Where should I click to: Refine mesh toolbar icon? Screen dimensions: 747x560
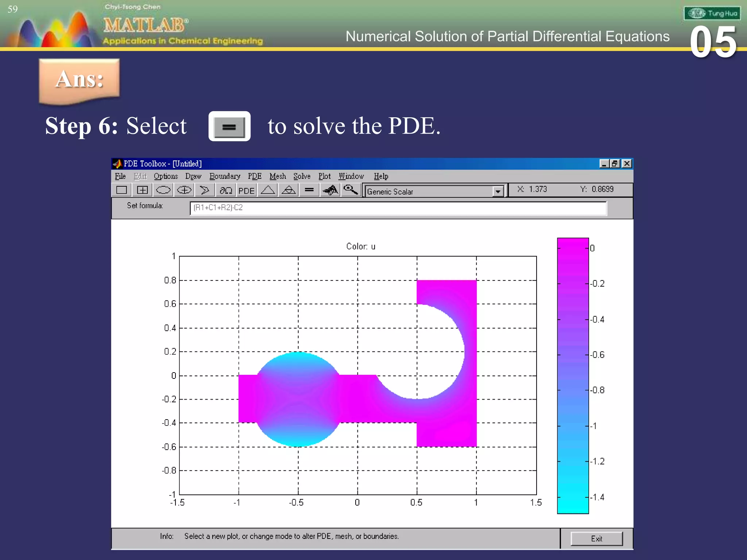coord(289,190)
